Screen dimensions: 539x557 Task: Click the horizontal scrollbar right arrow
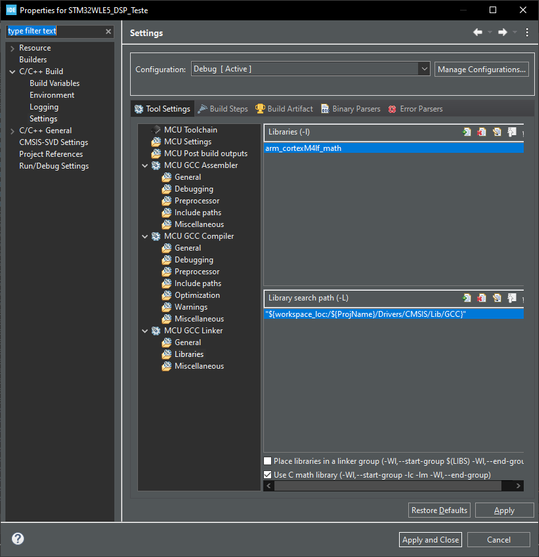tap(518, 486)
